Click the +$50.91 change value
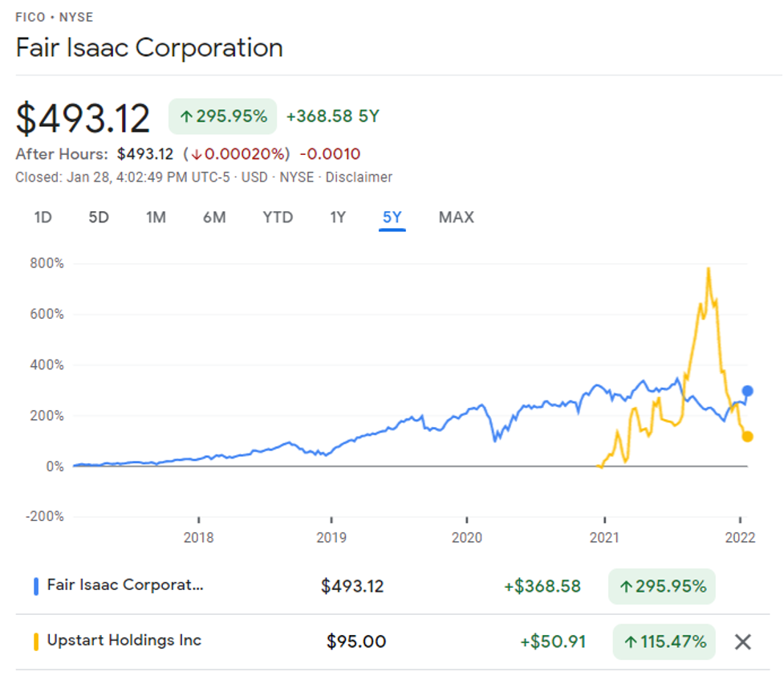 click(x=553, y=642)
